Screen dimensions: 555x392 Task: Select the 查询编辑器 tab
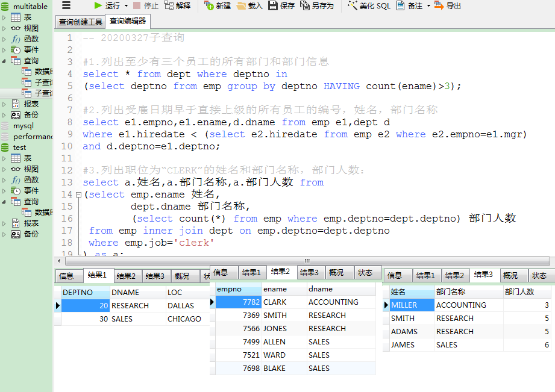pos(128,22)
